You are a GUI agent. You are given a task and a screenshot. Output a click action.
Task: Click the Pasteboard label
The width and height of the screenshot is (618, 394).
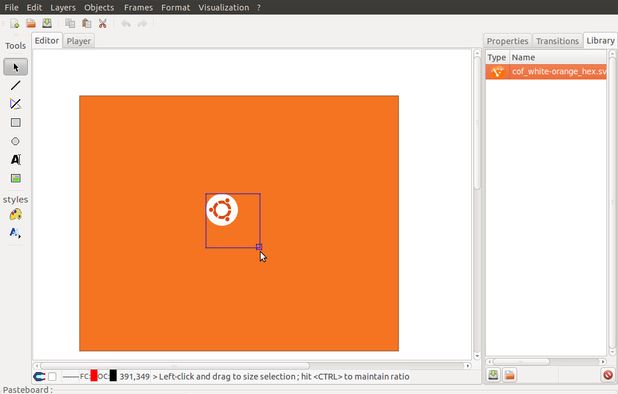pos(28,390)
